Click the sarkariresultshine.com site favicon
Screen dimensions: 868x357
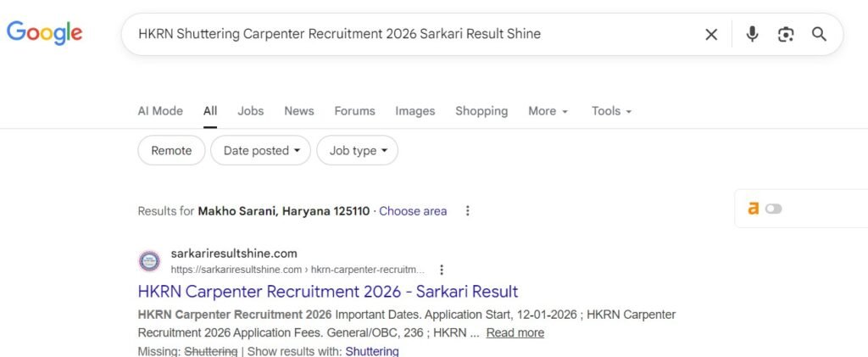149,261
